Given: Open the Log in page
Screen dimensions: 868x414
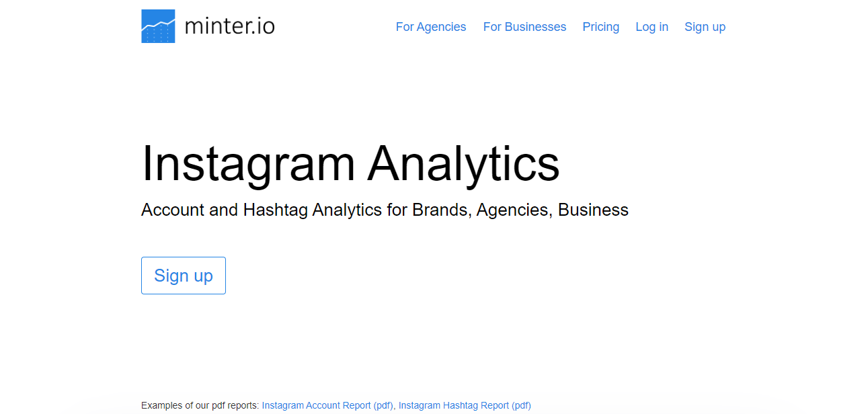Looking at the screenshot, I should (x=652, y=27).
